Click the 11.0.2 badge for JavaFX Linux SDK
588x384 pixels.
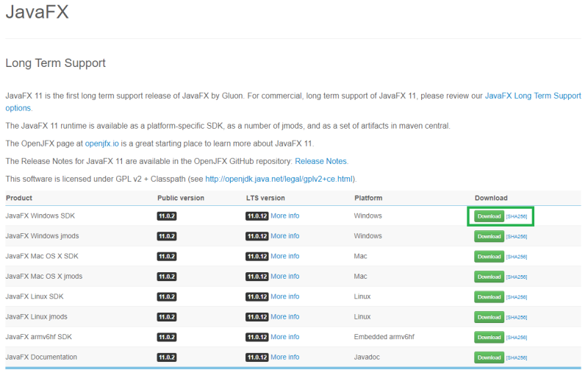pos(167,297)
